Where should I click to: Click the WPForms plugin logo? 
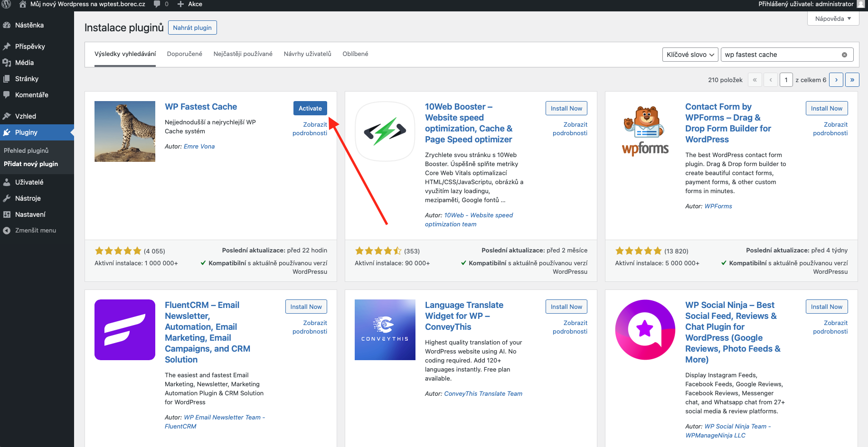pyautogui.click(x=645, y=131)
